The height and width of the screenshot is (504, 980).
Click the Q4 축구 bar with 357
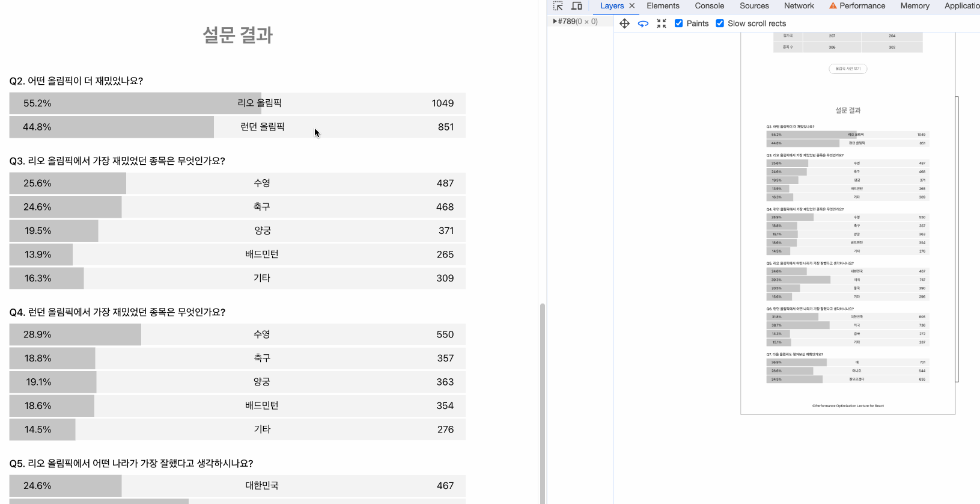(x=237, y=358)
